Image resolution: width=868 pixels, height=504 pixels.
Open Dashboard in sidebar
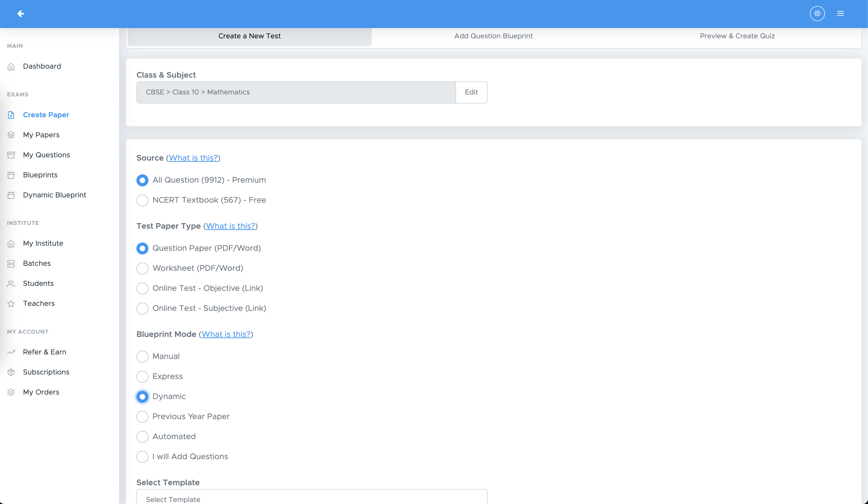click(x=42, y=66)
